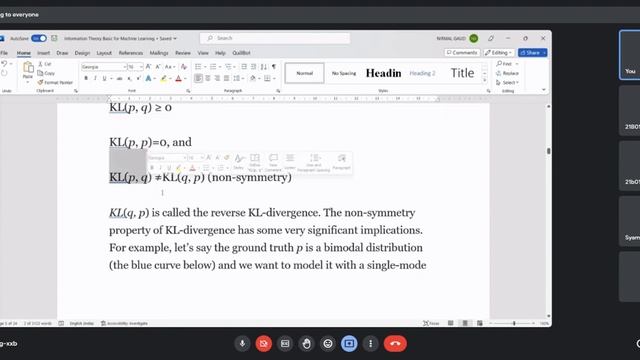Activate the Format Painter
640x360 pixels.
(x=55, y=82)
